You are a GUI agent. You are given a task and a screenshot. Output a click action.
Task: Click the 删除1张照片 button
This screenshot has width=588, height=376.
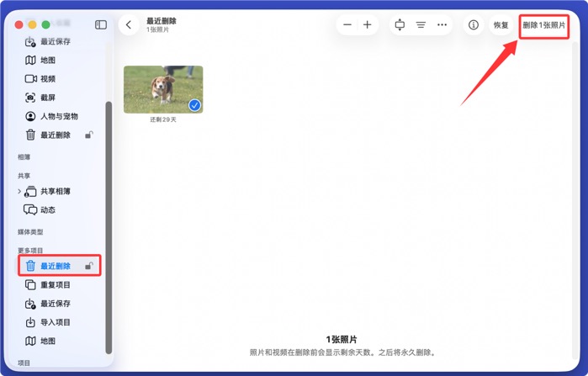(543, 25)
